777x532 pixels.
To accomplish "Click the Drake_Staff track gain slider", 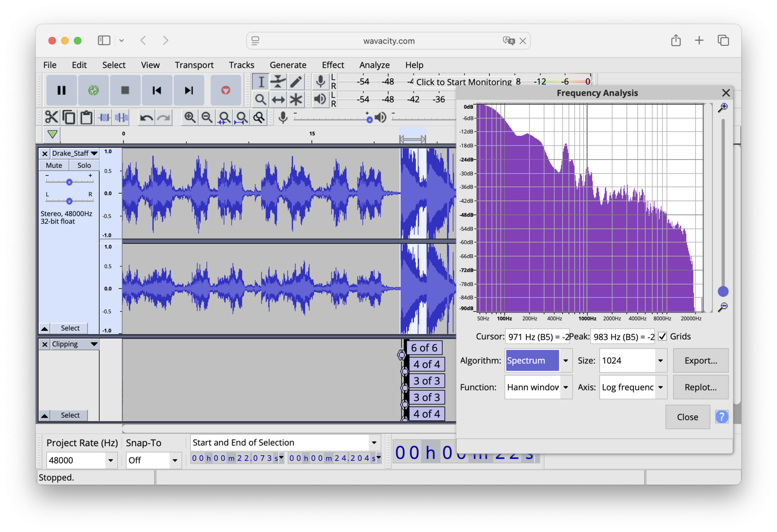I will point(69,182).
